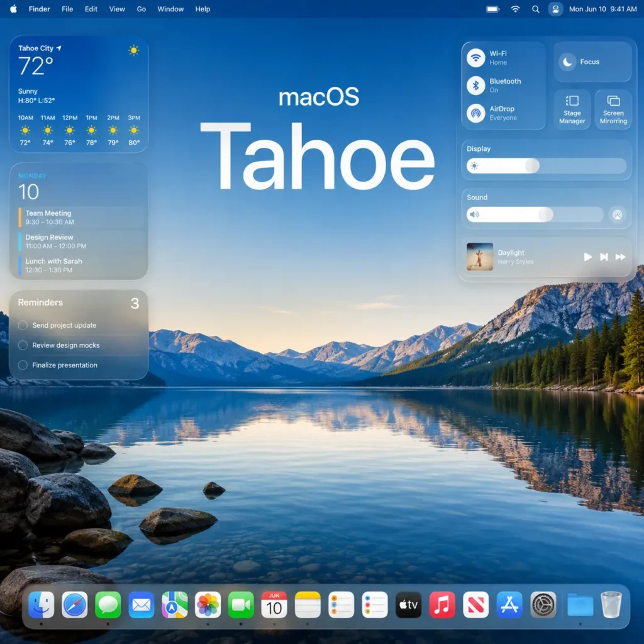The width and height of the screenshot is (644, 644).
Task: Click the Reminders widget title
Action: pyautogui.click(x=40, y=303)
